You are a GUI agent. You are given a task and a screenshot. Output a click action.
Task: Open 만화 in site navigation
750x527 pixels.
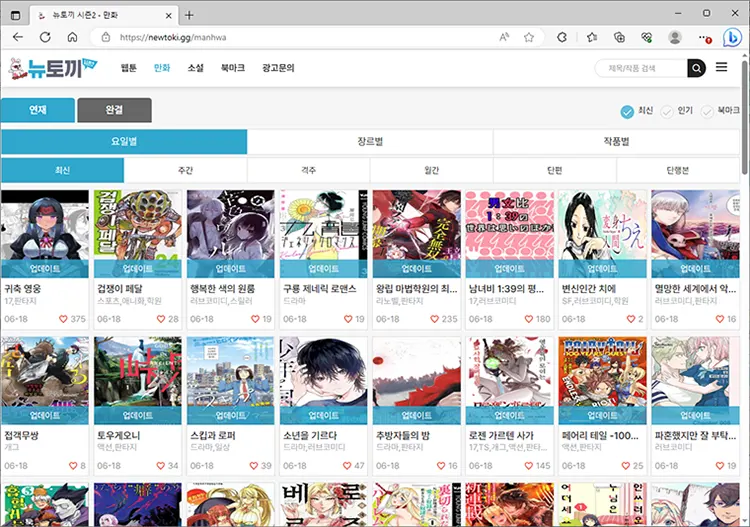[x=162, y=68]
